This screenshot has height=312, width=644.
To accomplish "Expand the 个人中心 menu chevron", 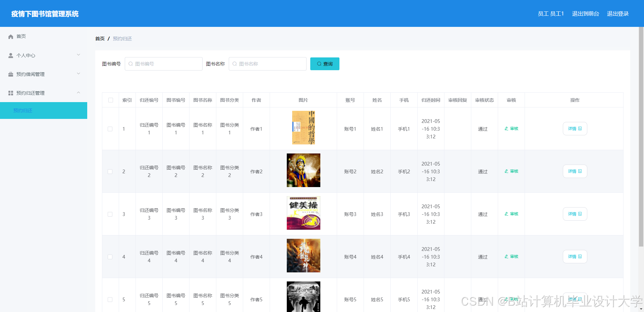I will [78, 55].
